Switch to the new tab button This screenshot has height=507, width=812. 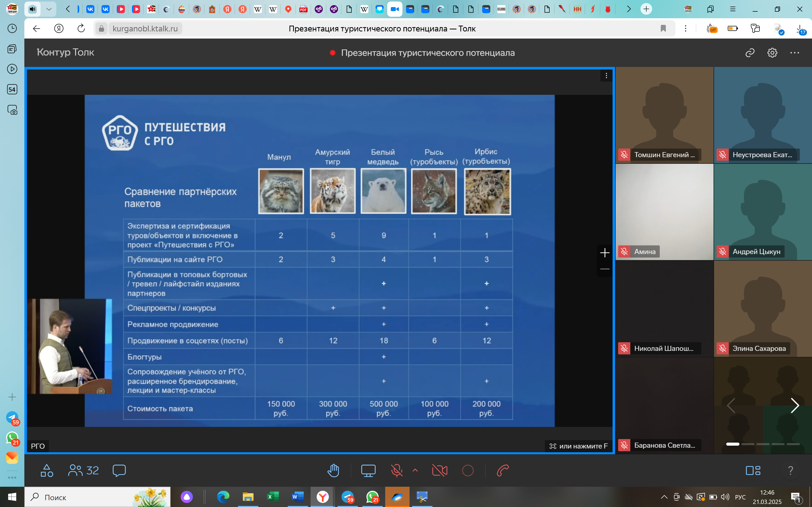coord(646,9)
